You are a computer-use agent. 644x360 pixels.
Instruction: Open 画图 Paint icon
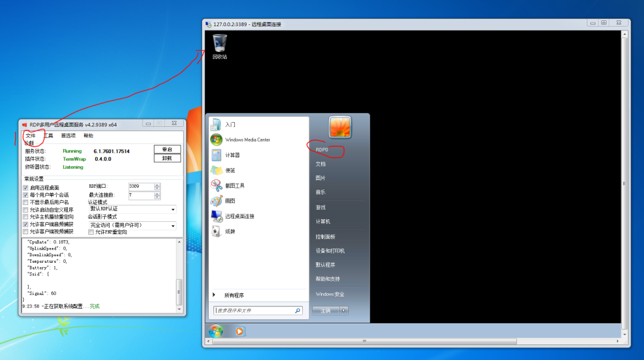[x=216, y=201]
